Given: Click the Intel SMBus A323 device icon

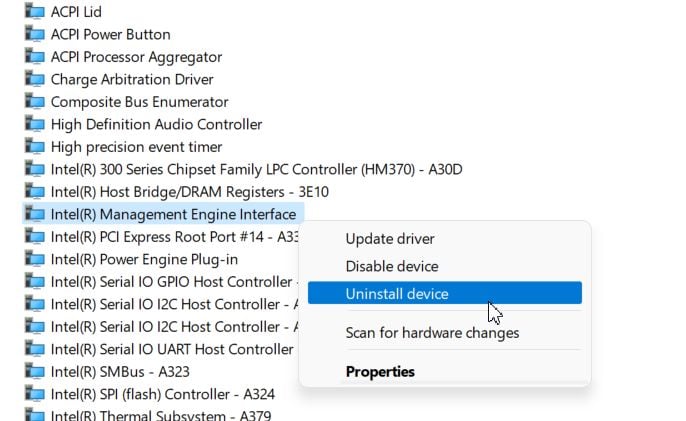Looking at the screenshot, I should tap(35, 371).
